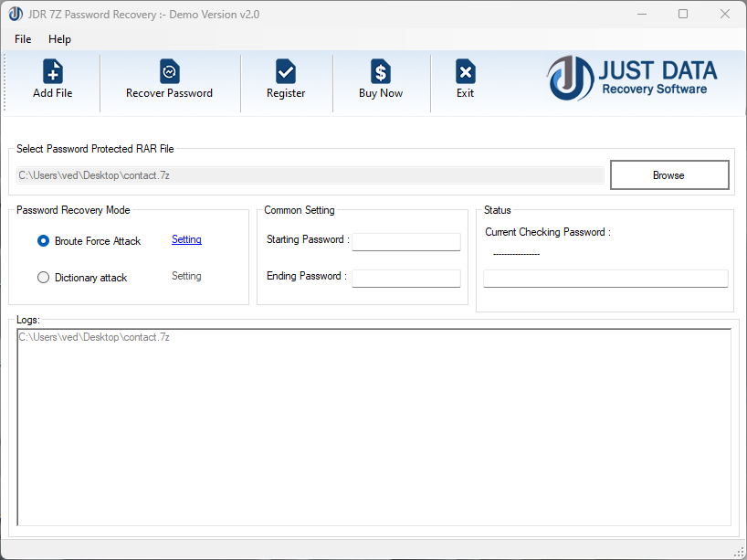
Task: Click the Exit toolbar icon
Action: [465, 82]
